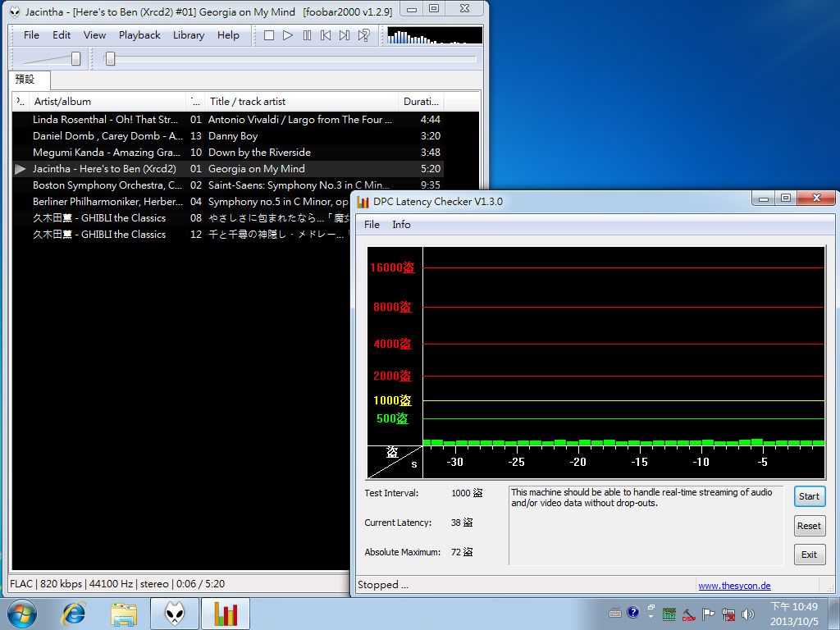Image resolution: width=840 pixels, height=630 pixels.
Task: Open the www.thesycon.de link
Action: point(734,586)
